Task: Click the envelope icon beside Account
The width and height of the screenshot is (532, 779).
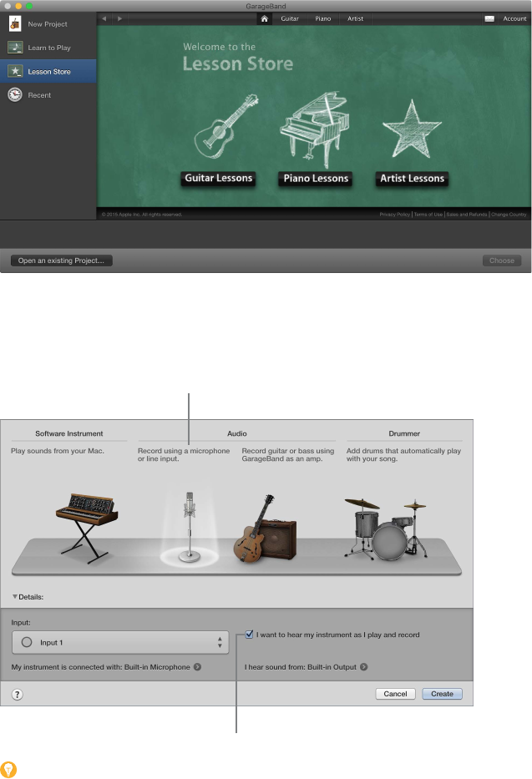Action: coord(489,19)
